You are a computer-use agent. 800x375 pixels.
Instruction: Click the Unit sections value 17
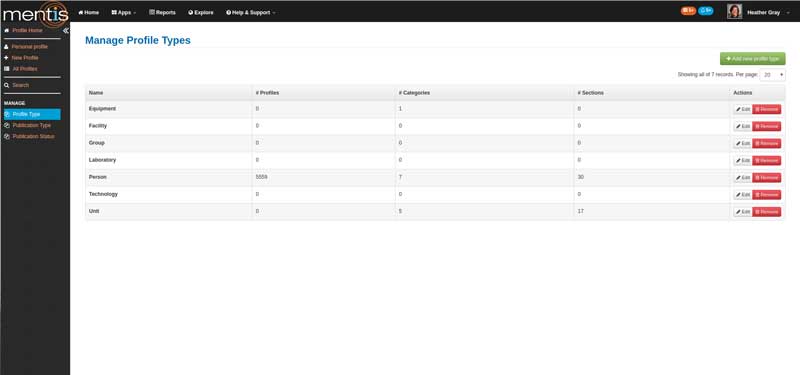581,211
